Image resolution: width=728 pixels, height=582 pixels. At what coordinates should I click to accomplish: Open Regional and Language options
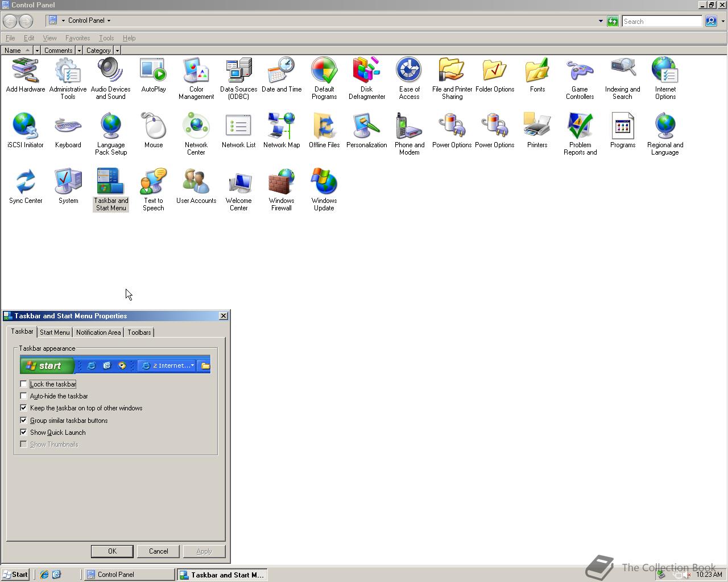point(665,134)
